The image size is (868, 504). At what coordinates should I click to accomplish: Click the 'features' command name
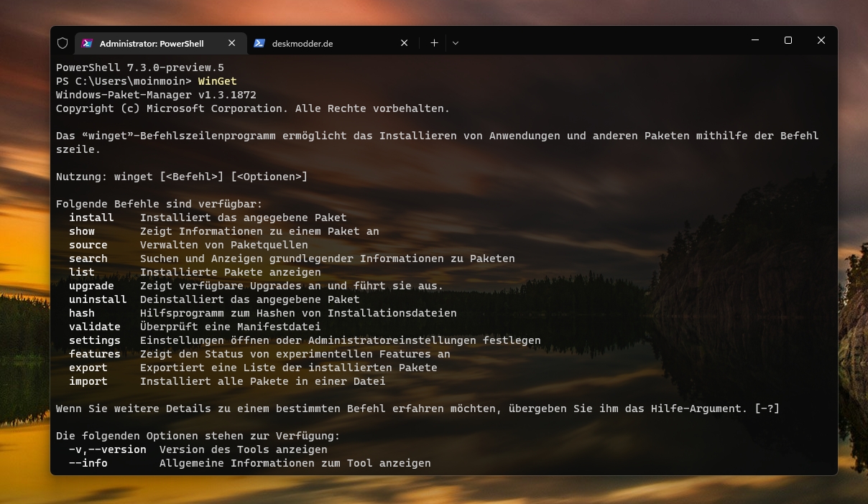tap(95, 354)
